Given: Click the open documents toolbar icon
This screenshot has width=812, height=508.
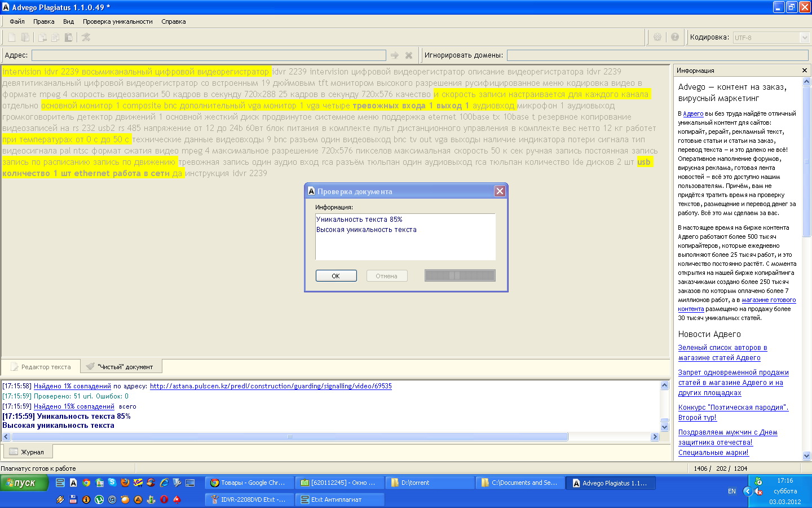Looking at the screenshot, I should tap(25, 37).
